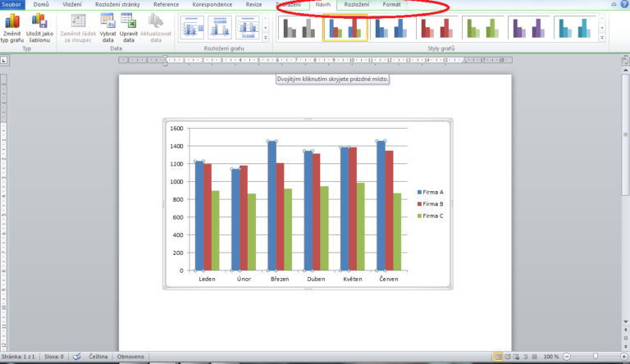Apply the green chart style
The height and width of the screenshot is (364, 630).
click(x=482, y=29)
